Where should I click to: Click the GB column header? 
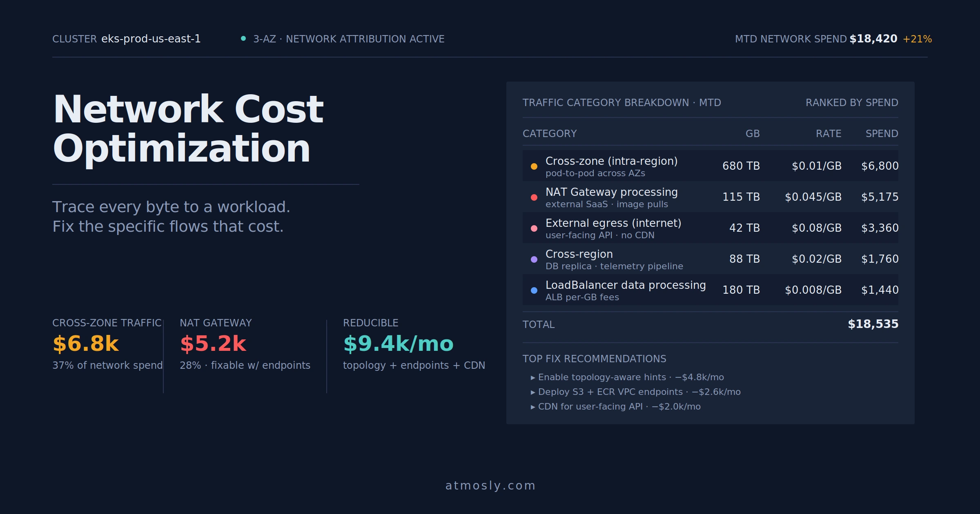click(753, 133)
